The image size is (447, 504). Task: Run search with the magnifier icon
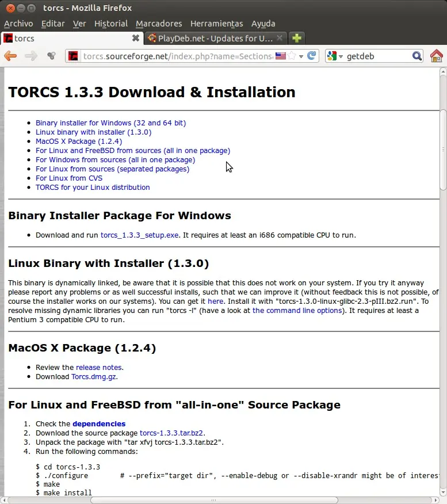417,56
